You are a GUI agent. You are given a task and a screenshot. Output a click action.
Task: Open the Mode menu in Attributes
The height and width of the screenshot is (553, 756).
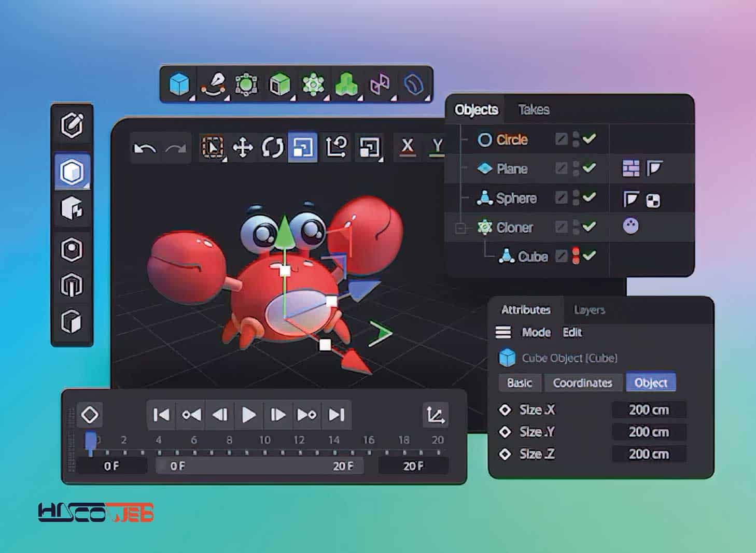click(x=536, y=332)
